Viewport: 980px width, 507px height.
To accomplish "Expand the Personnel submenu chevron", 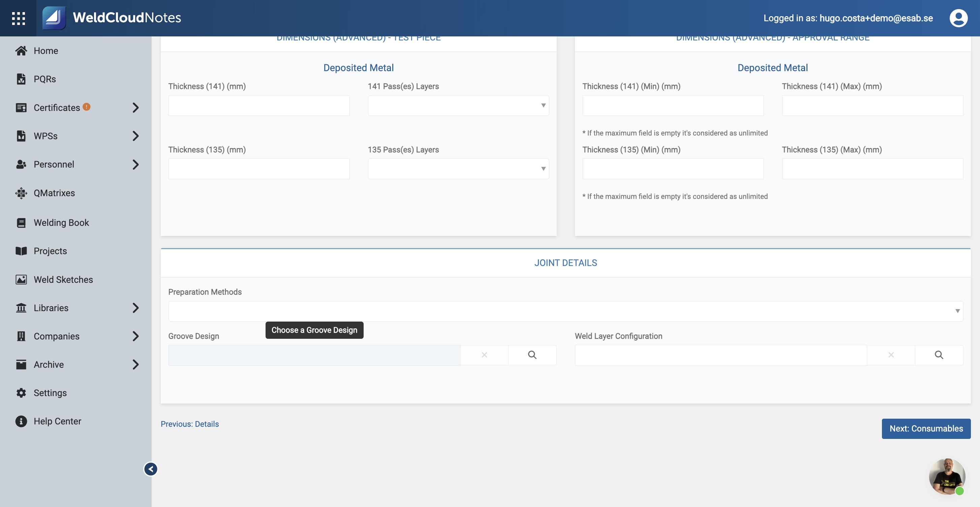I will point(135,165).
